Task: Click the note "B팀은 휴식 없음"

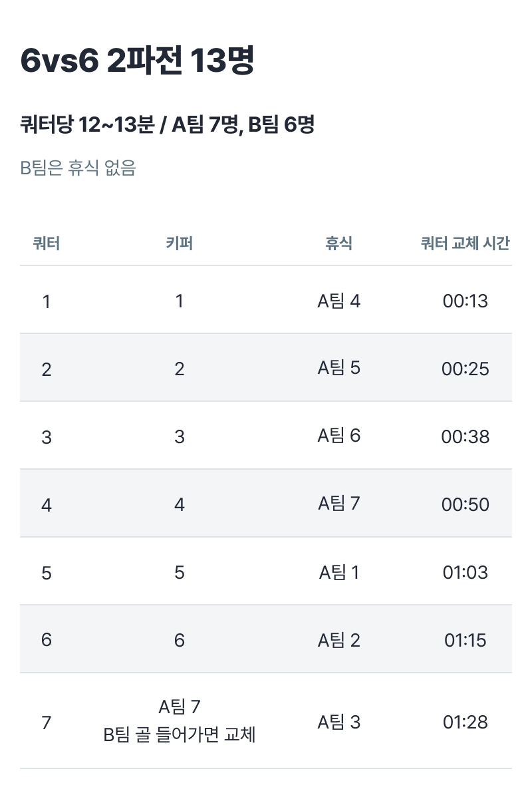Action: point(78,168)
